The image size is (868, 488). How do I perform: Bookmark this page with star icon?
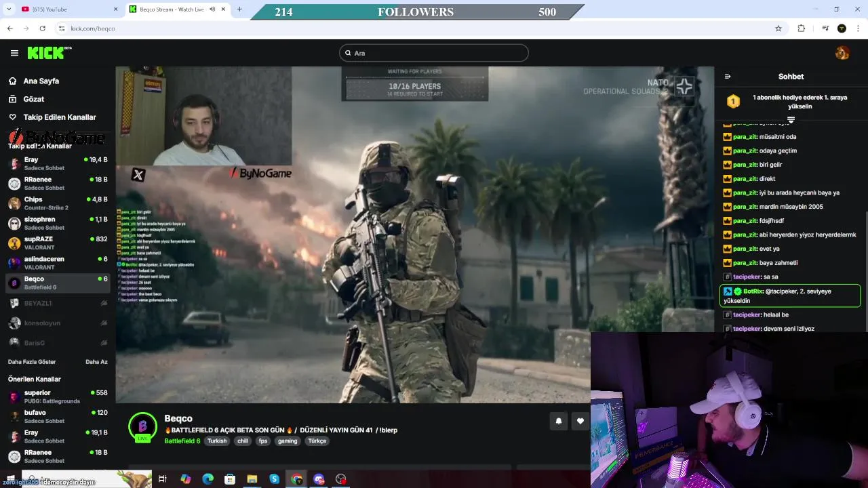[778, 28]
